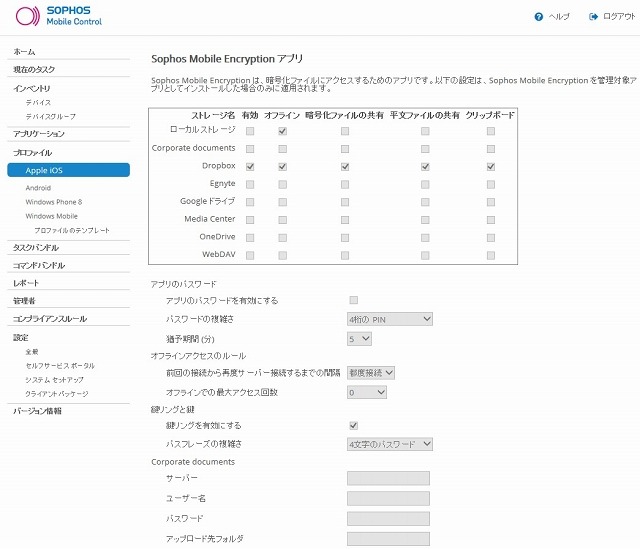Image resolution: width=640 pixels, height=549 pixels.
Task: Open プロファイルのテンプレート
Action: pyautogui.click(x=72, y=231)
